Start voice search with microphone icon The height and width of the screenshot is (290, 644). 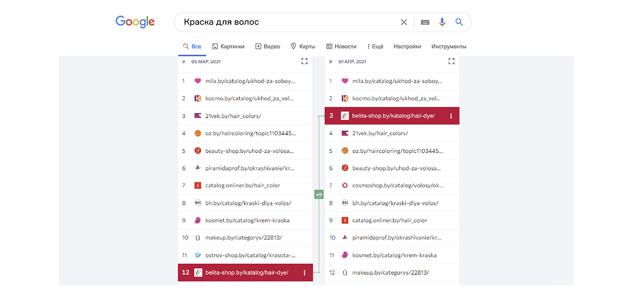point(442,22)
